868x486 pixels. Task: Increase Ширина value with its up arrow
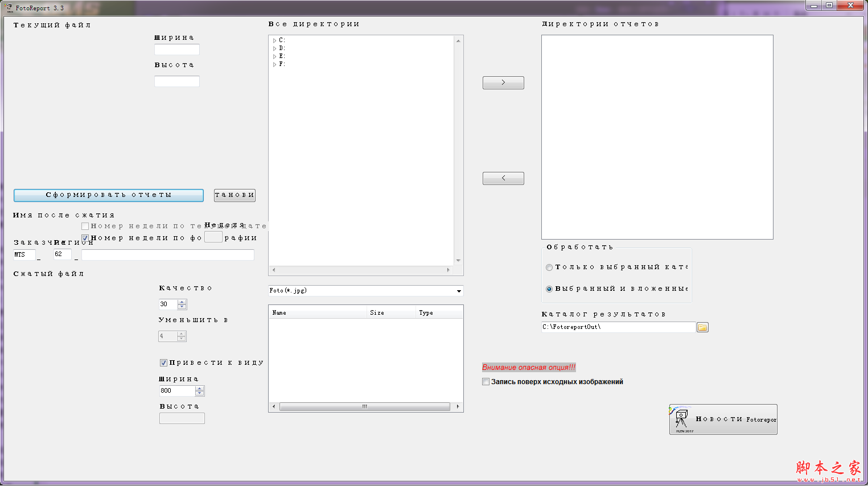tap(200, 388)
